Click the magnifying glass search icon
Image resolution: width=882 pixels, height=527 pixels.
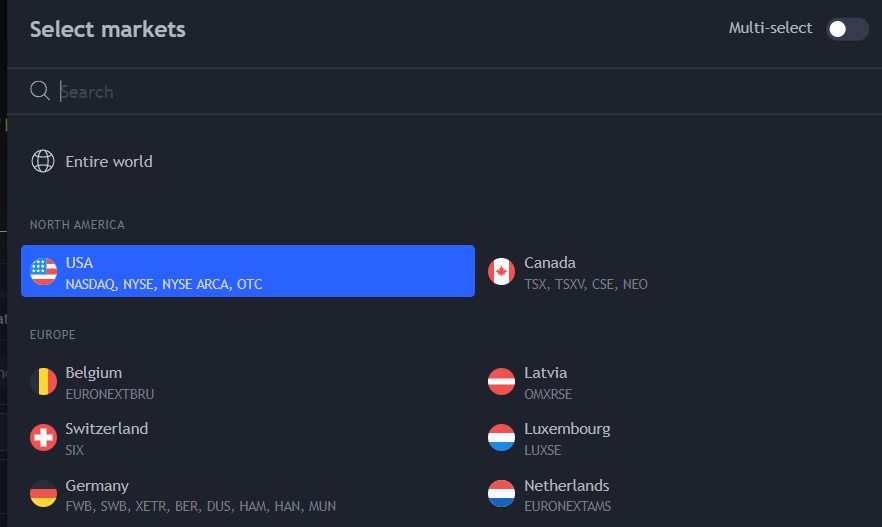[40, 91]
